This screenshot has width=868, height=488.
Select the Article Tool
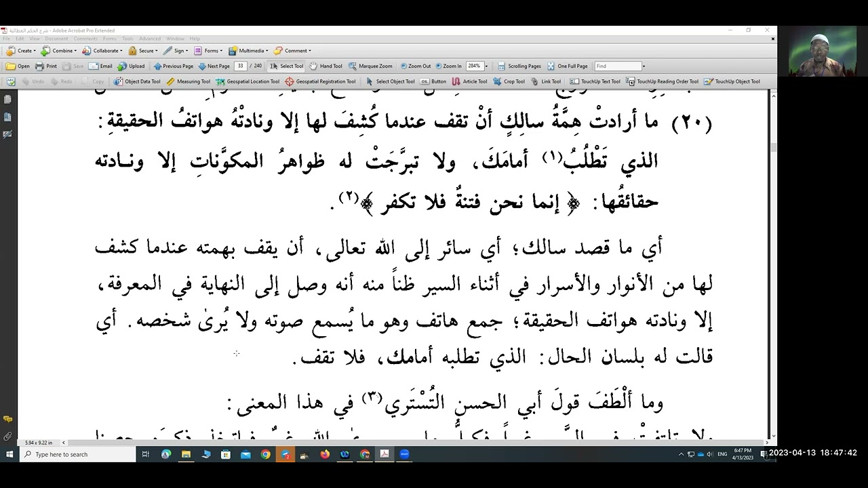pos(469,81)
